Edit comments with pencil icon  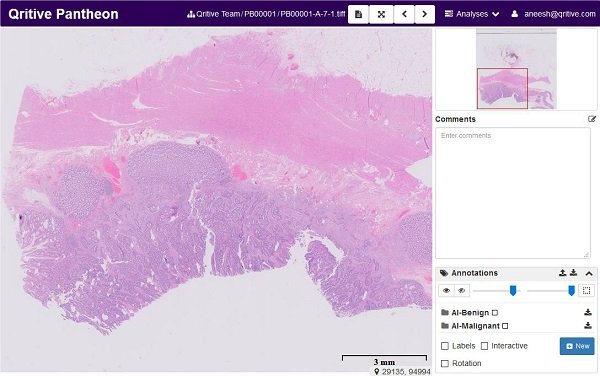(592, 119)
